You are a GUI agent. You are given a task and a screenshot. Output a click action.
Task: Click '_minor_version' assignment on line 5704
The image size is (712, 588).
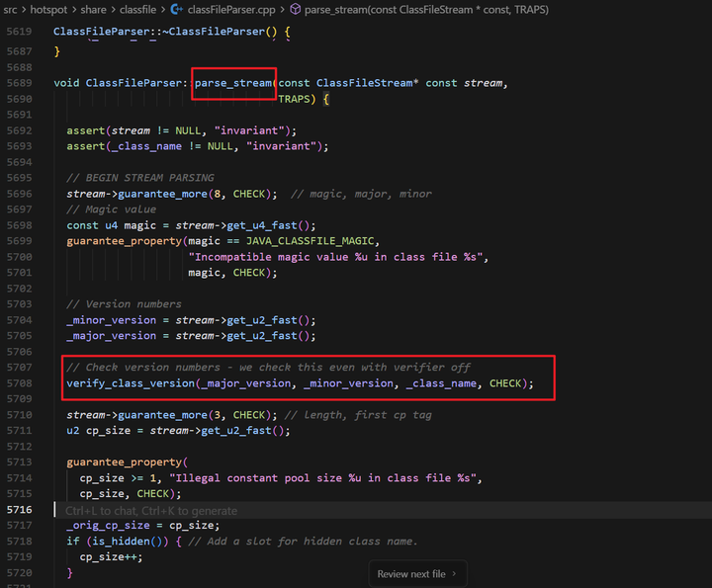click(112, 320)
